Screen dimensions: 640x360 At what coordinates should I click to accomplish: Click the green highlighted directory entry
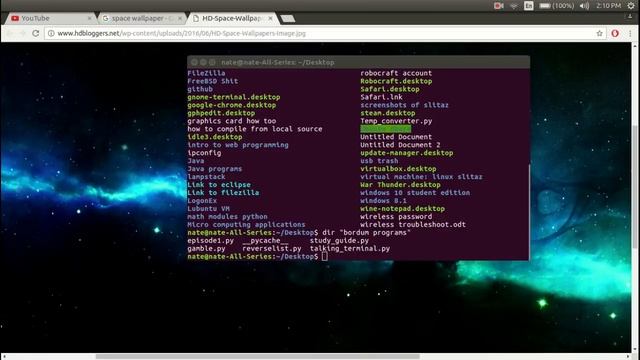(385, 129)
